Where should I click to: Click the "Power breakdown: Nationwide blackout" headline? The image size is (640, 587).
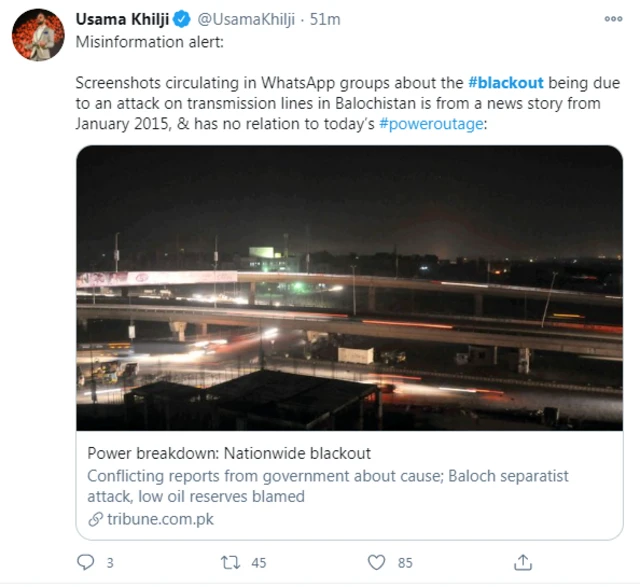coord(229,453)
